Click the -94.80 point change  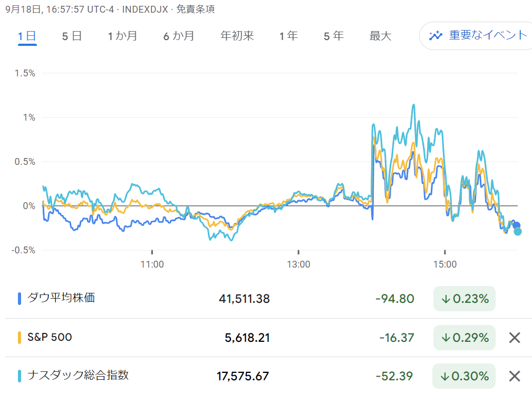pos(395,299)
